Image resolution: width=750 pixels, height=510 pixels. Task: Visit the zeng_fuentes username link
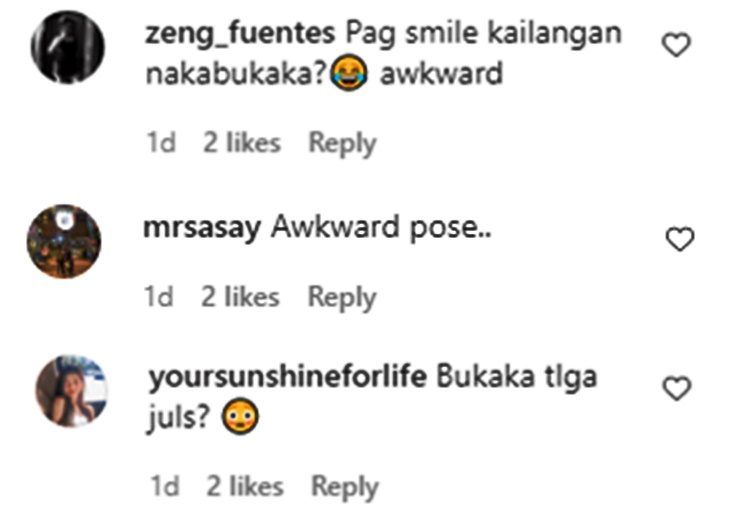(x=240, y=34)
